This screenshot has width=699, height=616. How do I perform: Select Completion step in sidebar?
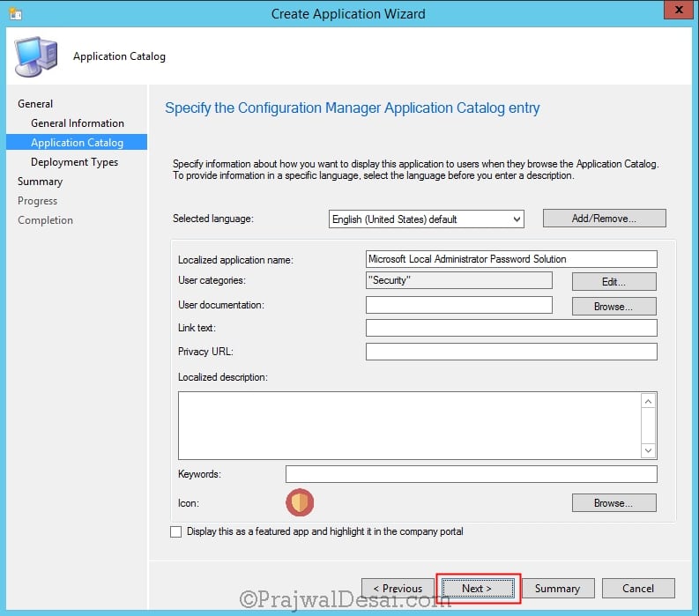point(45,220)
